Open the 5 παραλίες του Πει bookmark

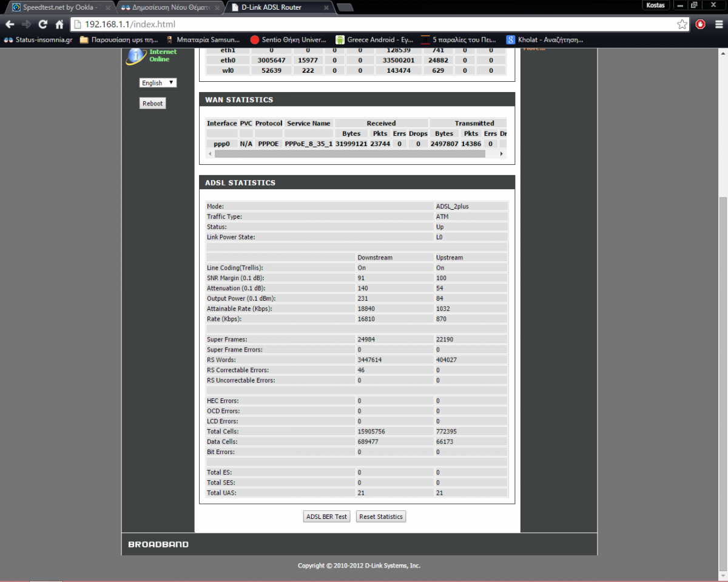(459, 40)
